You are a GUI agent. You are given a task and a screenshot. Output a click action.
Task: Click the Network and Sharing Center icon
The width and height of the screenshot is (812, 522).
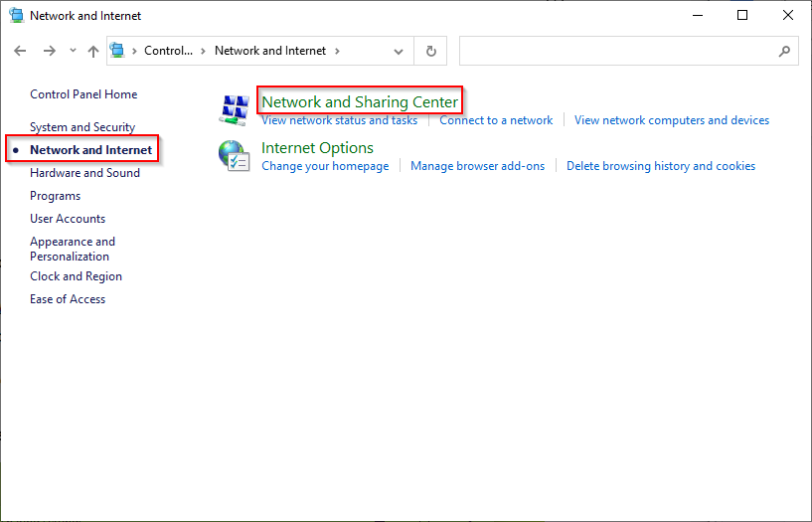pos(234,109)
